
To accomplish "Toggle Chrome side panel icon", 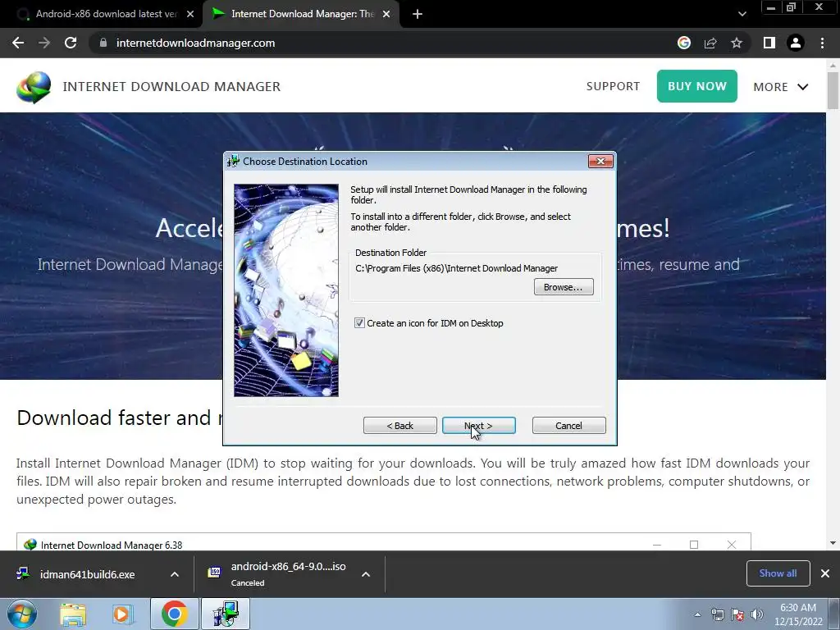I will 769,43.
